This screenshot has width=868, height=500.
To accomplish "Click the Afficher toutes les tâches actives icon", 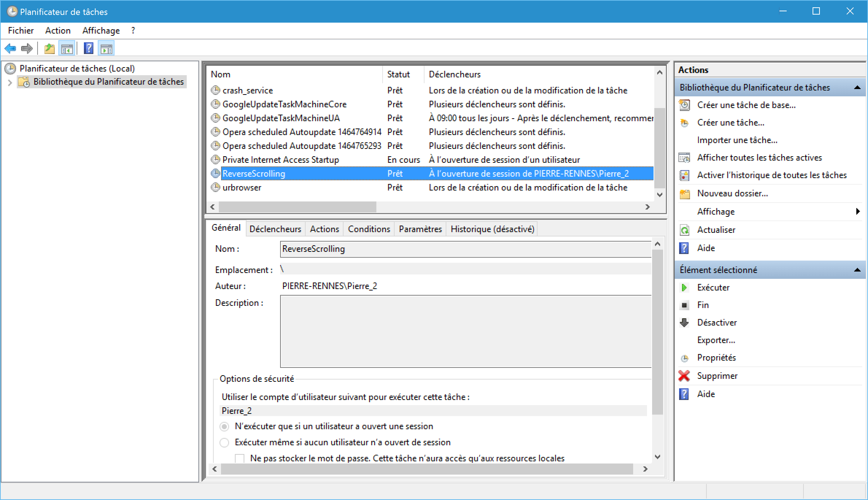I will 685,158.
